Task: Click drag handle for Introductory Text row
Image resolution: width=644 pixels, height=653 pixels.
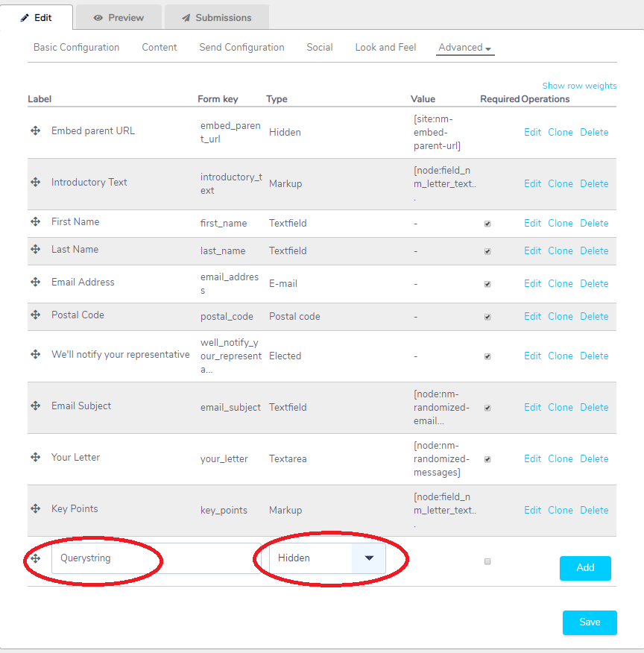Action: pos(35,182)
